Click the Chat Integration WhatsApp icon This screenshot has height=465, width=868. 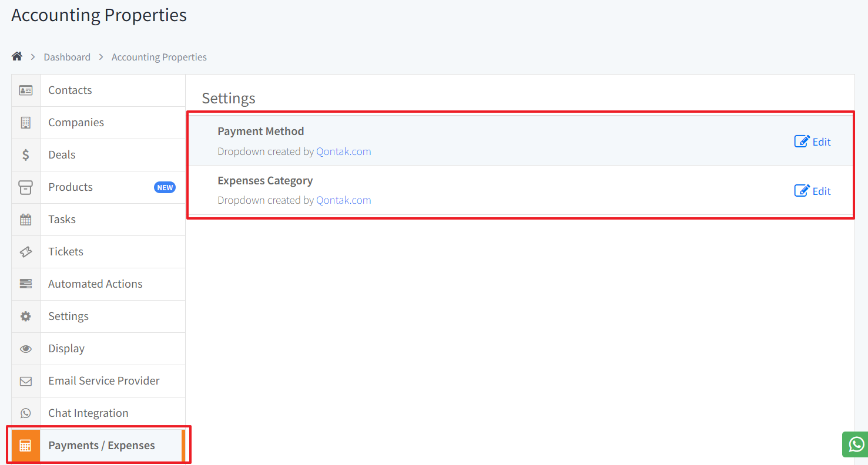(26, 412)
